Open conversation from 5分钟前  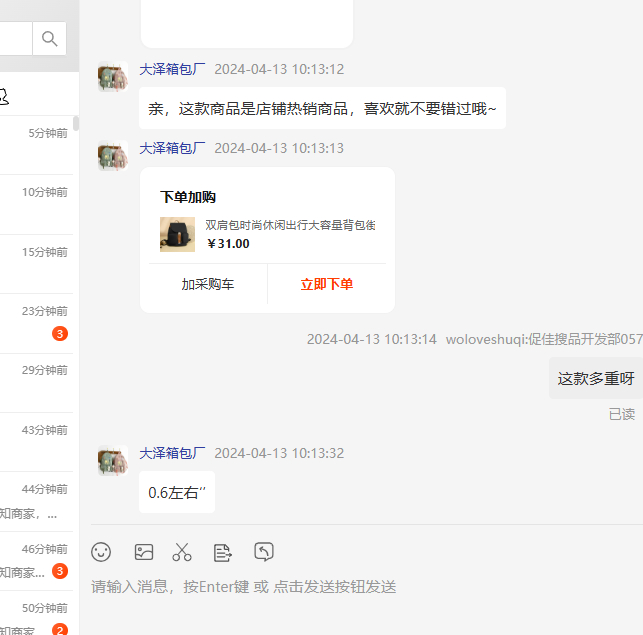[36, 144]
